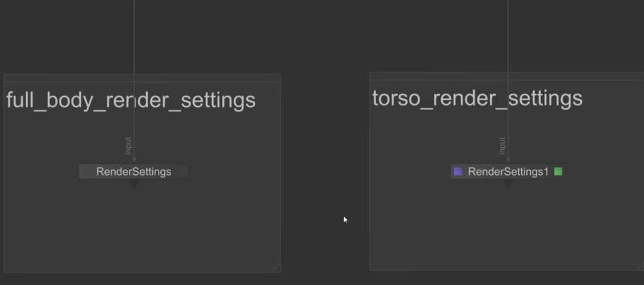This screenshot has height=285, width=644.
Task: Click the output port triangle below RenderSettings1
Action: 508,183
